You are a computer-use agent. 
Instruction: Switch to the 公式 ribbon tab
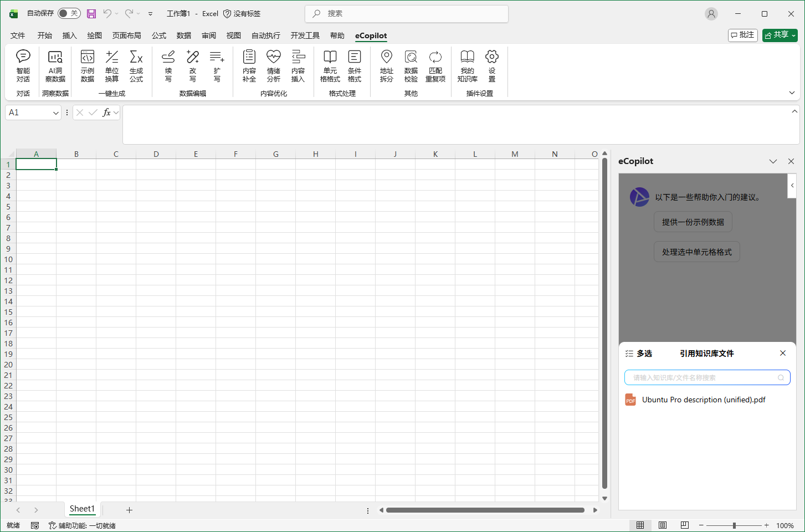coord(159,35)
